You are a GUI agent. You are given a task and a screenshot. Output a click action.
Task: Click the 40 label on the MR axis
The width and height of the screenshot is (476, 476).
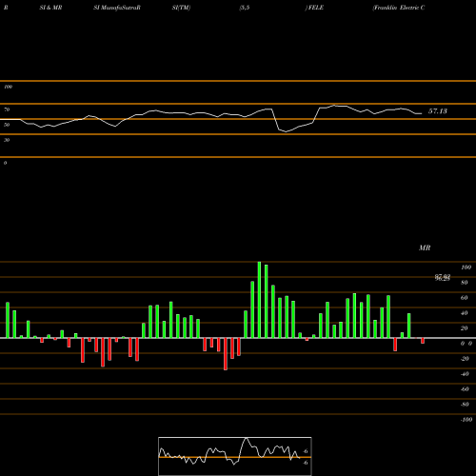(x=465, y=313)
